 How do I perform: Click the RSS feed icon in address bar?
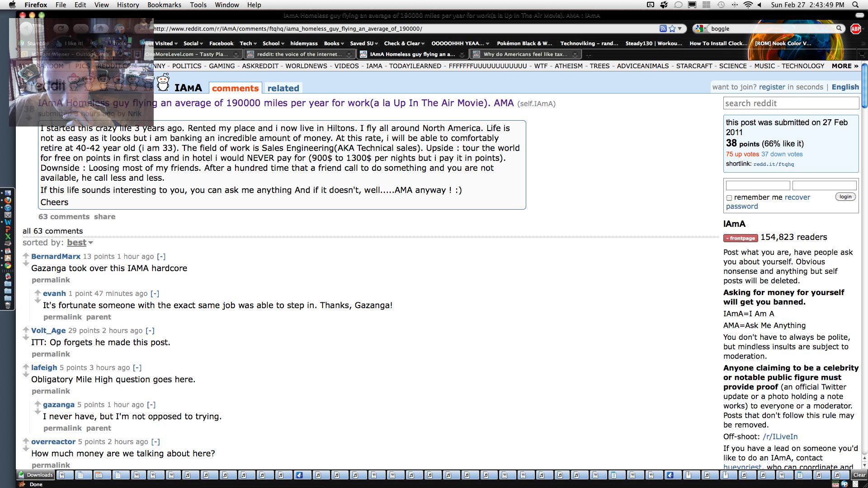(x=663, y=28)
